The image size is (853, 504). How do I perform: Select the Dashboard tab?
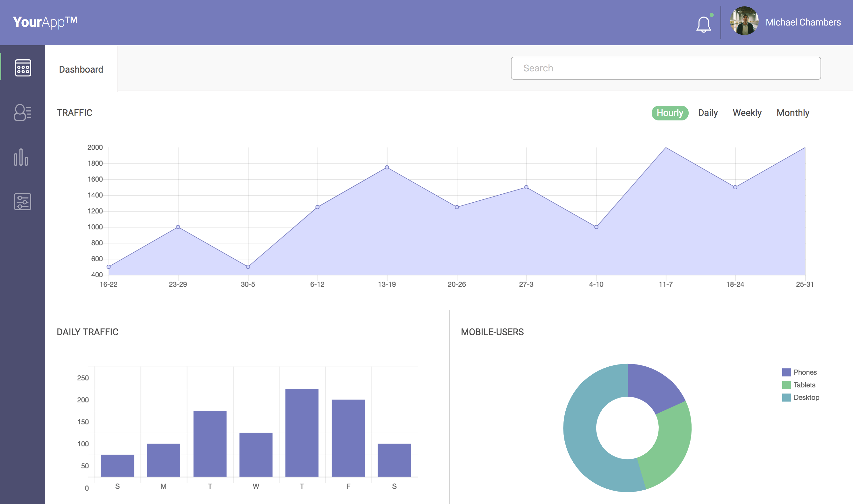[81, 69]
